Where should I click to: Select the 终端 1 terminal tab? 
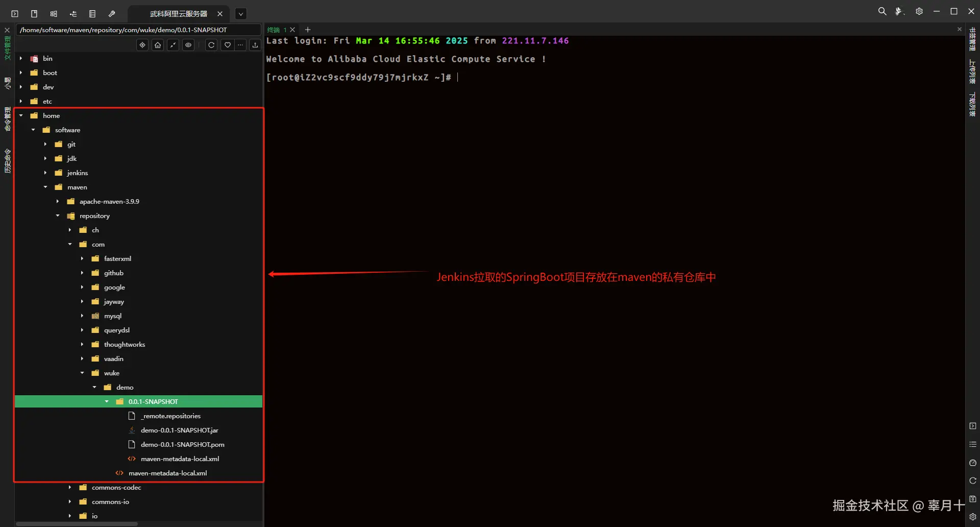coord(277,30)
